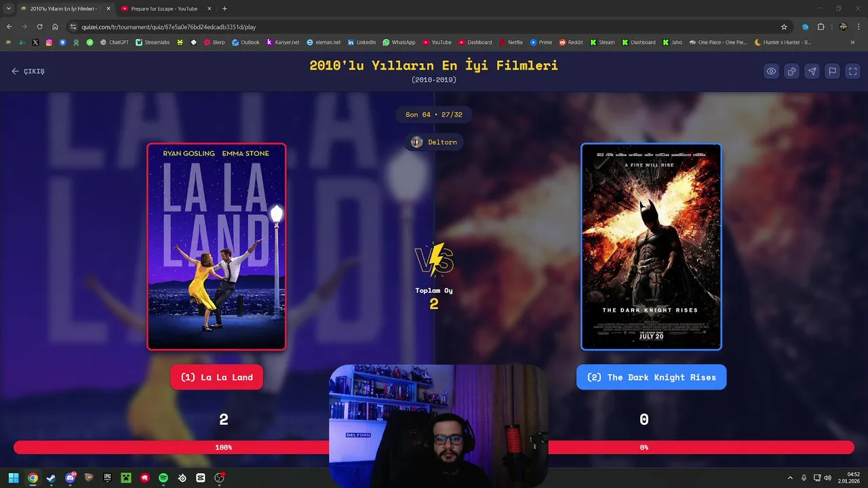The image size is (868, 488).
Task: Open Discord from the taskbar
Action: pyautogui.click(x=70, y=478)
